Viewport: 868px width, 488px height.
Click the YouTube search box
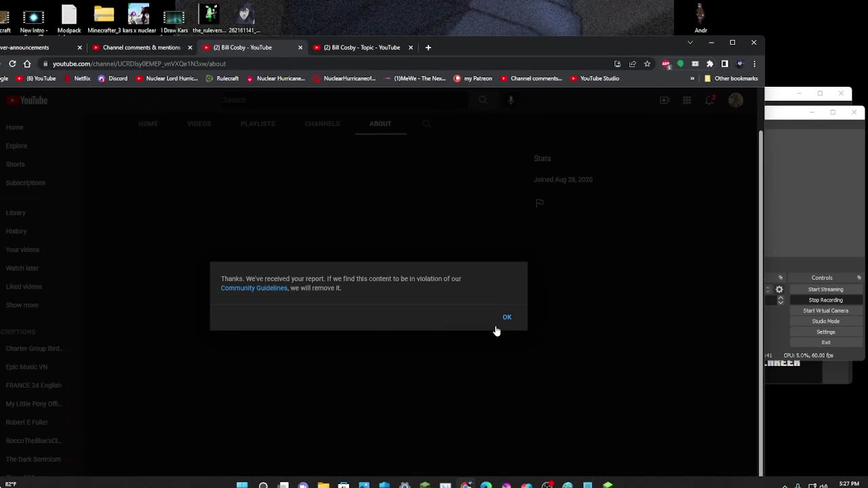tap(344, 100)
